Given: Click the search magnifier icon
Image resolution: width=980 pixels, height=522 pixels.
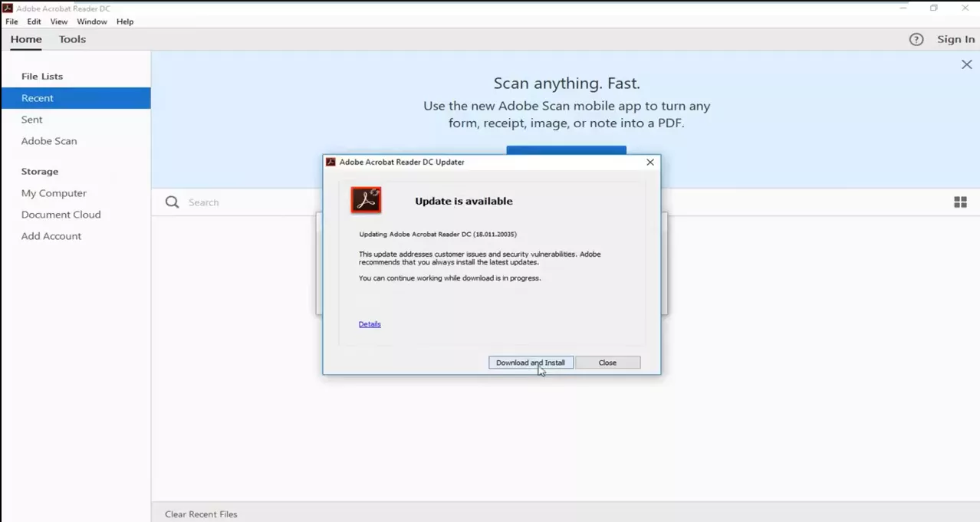Looking at the screenshot, I should pyautogui.click(x=172, y=202).
